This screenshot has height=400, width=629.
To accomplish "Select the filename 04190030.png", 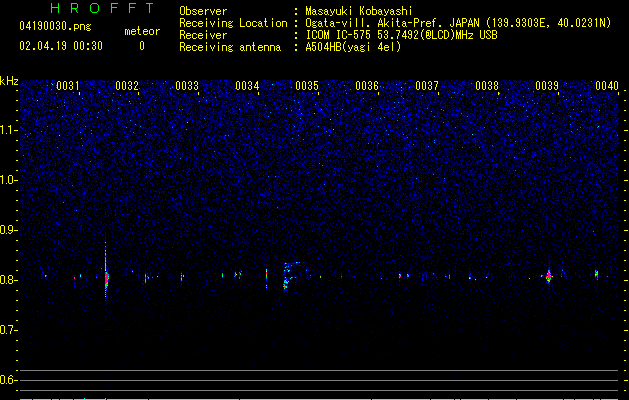I will point(55,26).
